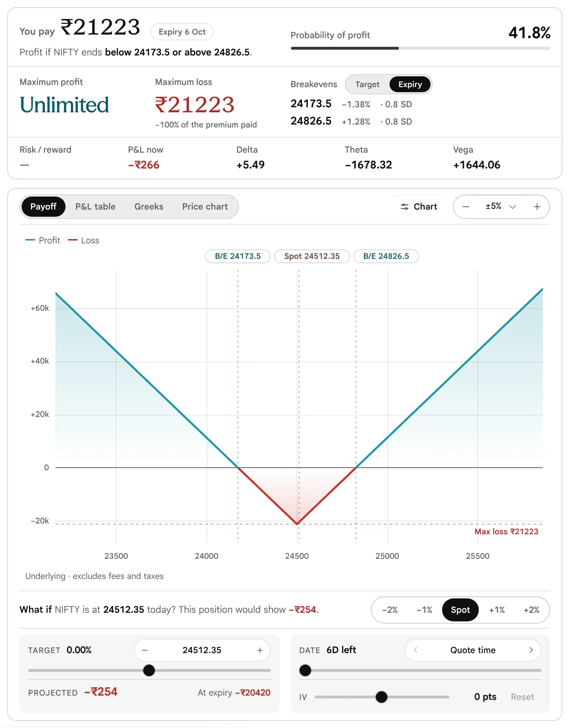Switch breakevens to Expiry
This screenshot has height=728, width=576.
coord(410,84)
